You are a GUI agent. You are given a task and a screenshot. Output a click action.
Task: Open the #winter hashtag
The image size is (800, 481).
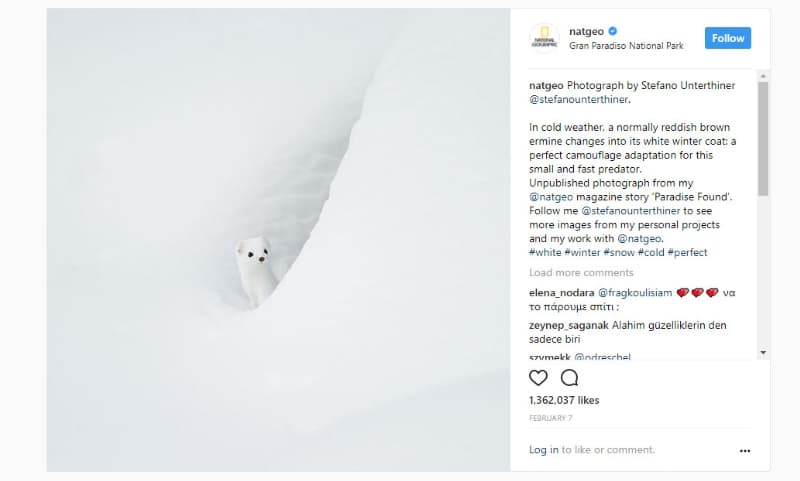coord(582,252)
